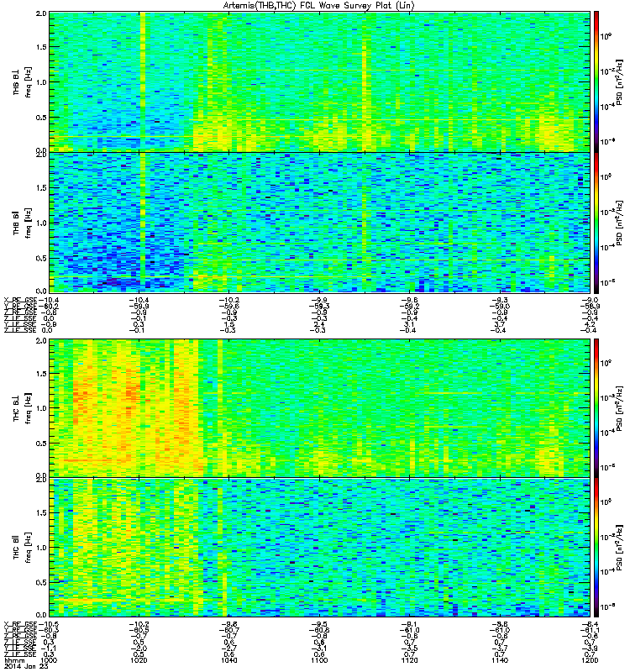
Task: Click the "hhmm" time axis label
Action: point(13,660)
